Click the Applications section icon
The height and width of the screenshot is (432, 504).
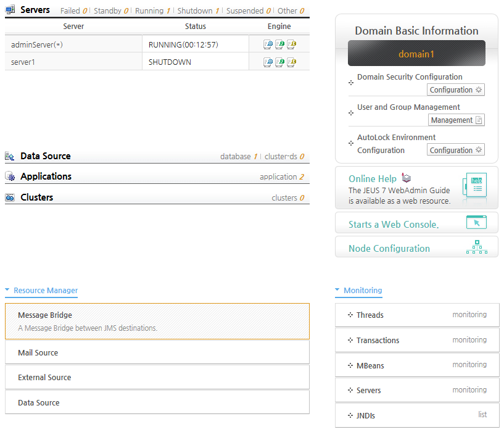point(10,177)
